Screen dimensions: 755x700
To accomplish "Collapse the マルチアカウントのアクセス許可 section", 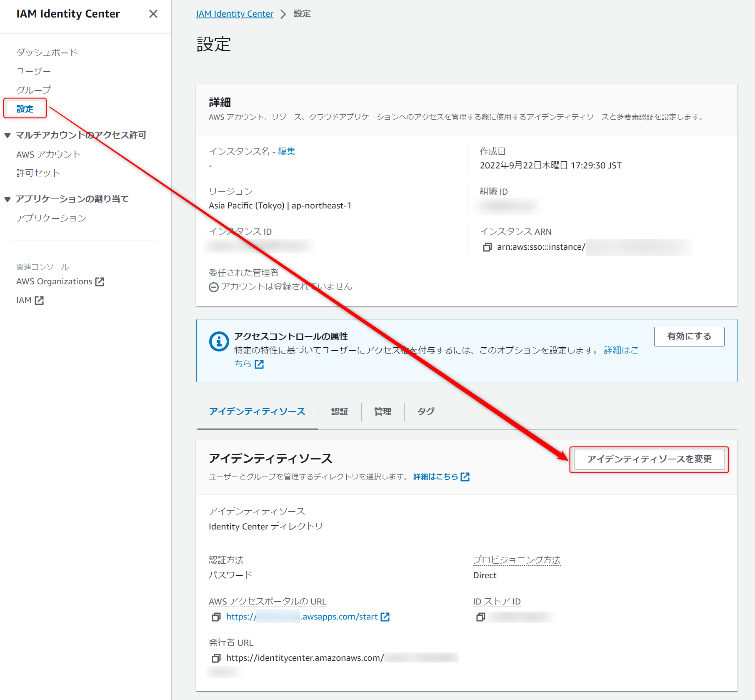I will coord(7,135).
